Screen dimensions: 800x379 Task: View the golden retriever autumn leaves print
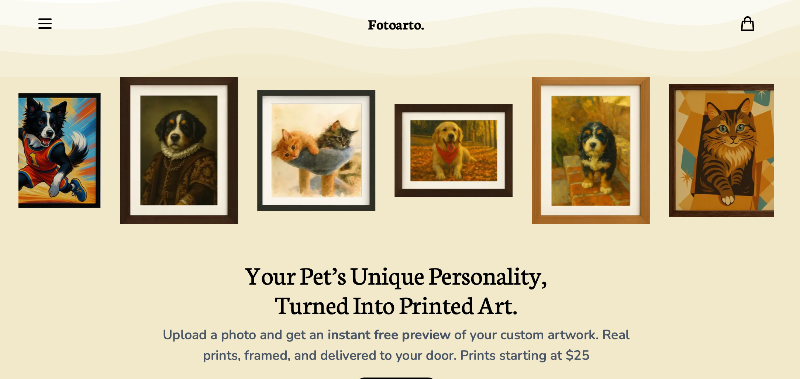coord(454,150)
